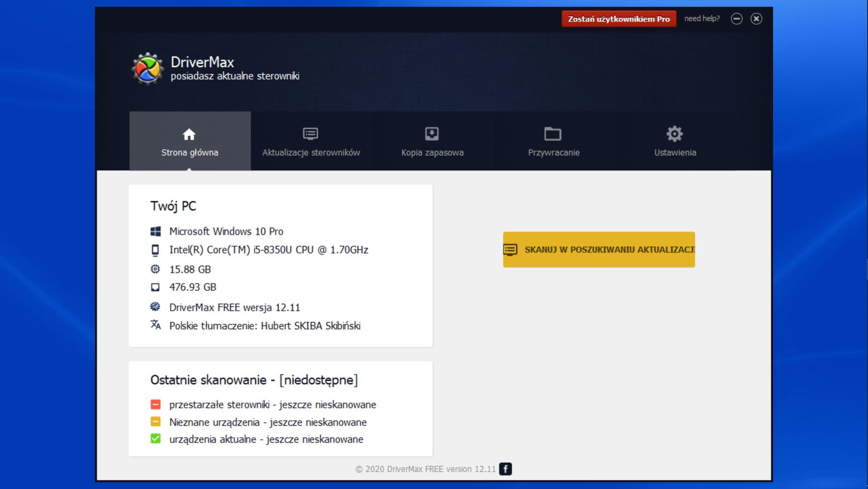This screenshot has height=489, width=868.
Task: Click przestarzałe sterowniki - jeszcze nieskanowane
Action: pos(273,405)
